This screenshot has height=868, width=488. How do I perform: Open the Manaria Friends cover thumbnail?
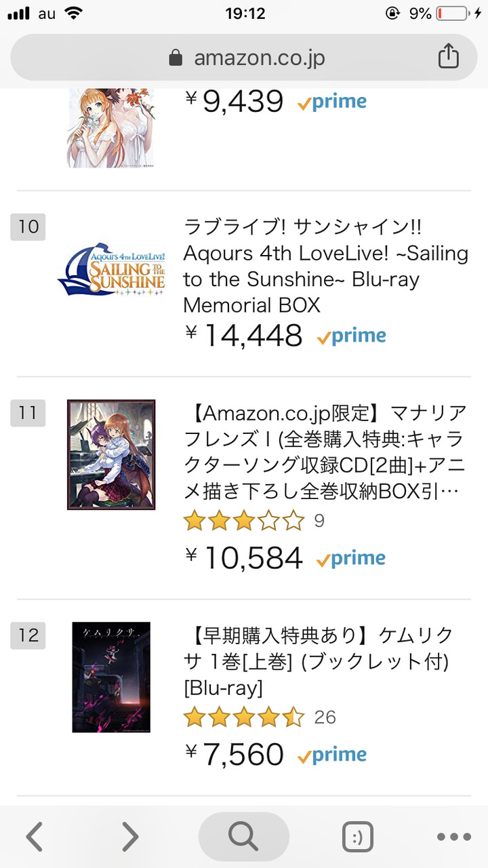click(111, 454)
